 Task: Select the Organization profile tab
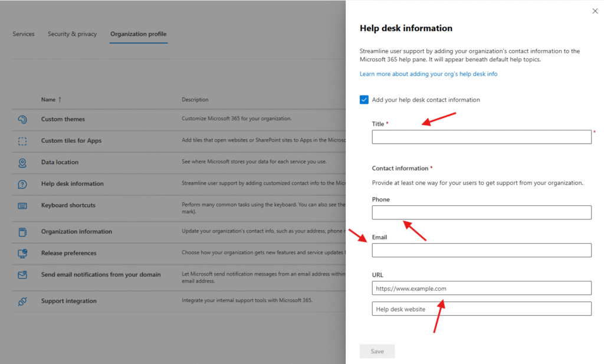(139, 34)
